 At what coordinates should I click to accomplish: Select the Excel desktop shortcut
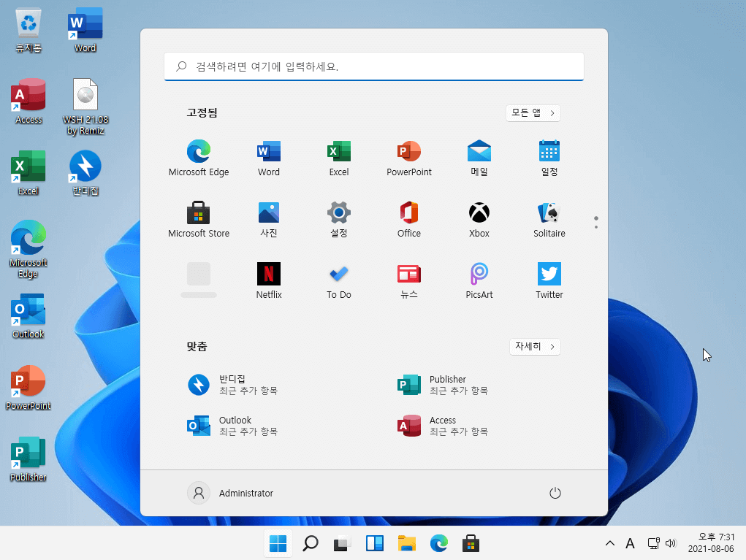28,173
